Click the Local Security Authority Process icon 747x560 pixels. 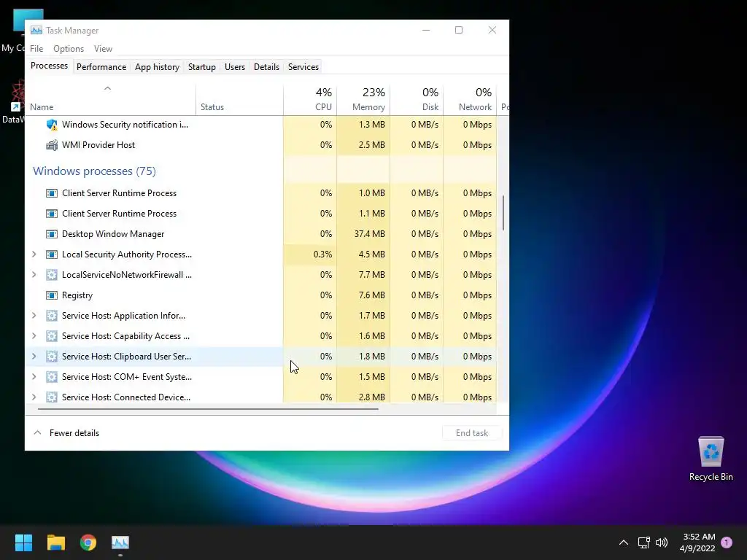pos(52,254)
